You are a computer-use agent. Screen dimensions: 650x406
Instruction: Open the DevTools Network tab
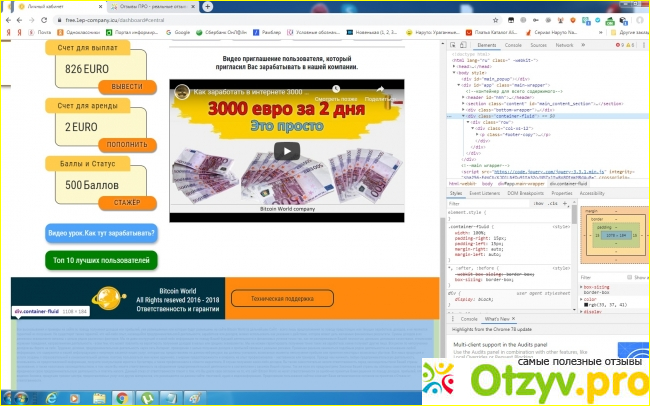tap(566, 45)
